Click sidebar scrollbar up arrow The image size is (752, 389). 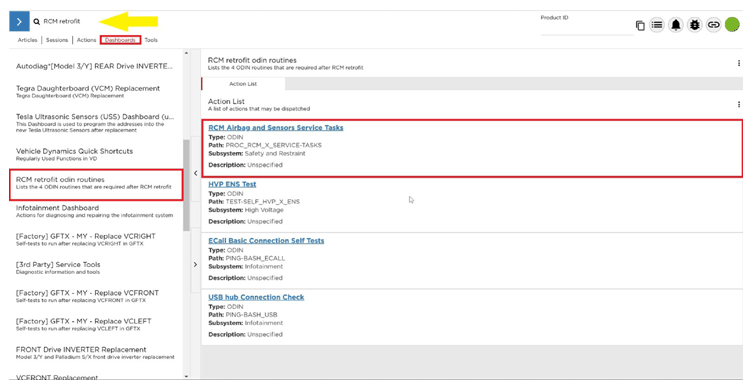pyautogui.click(x=187, y=53)
